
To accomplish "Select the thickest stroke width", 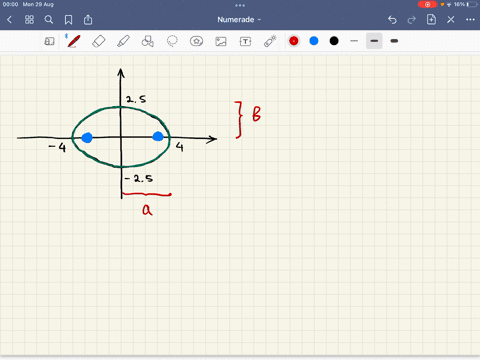I will click(x=394, y=41).
